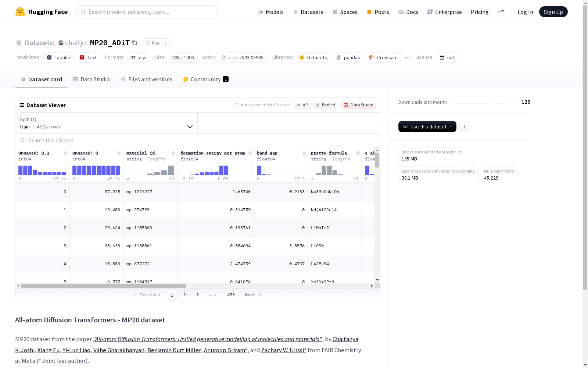The image size is (588, 368).
Task: Open the All-atom Diffusion Transformers paper link
Action: coord(208,339)
